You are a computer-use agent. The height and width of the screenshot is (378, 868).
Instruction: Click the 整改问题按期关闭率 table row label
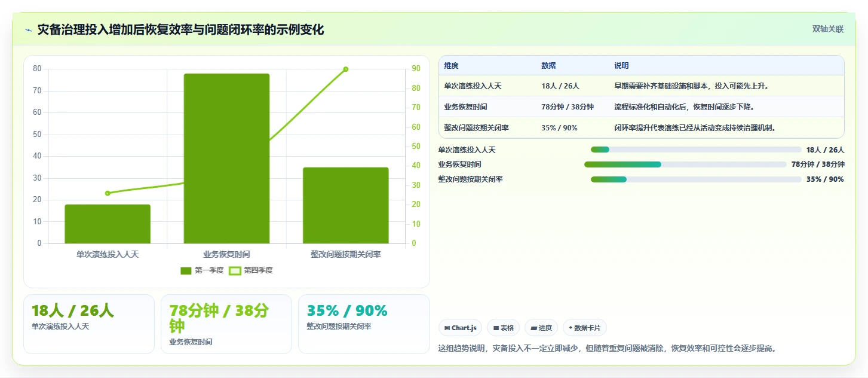coord(476,128)
